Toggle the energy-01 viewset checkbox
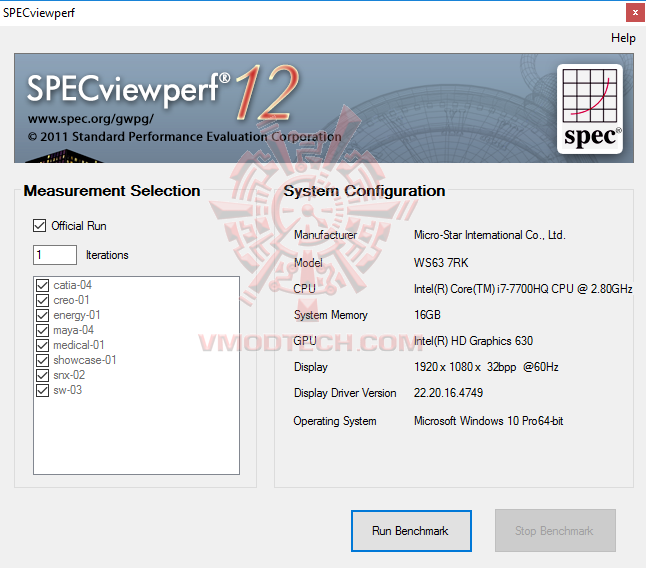 click(42, 315)
